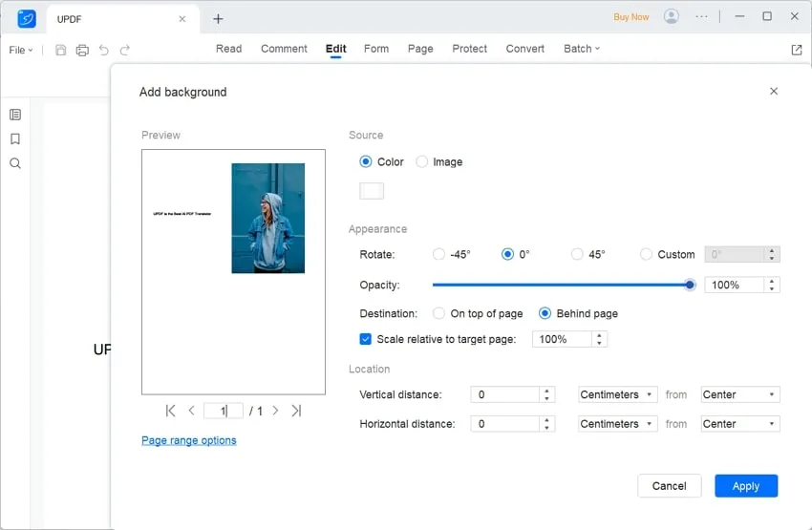Click the undo arrow icon
This screenshot has width=812, height=530.
[103, 50]
